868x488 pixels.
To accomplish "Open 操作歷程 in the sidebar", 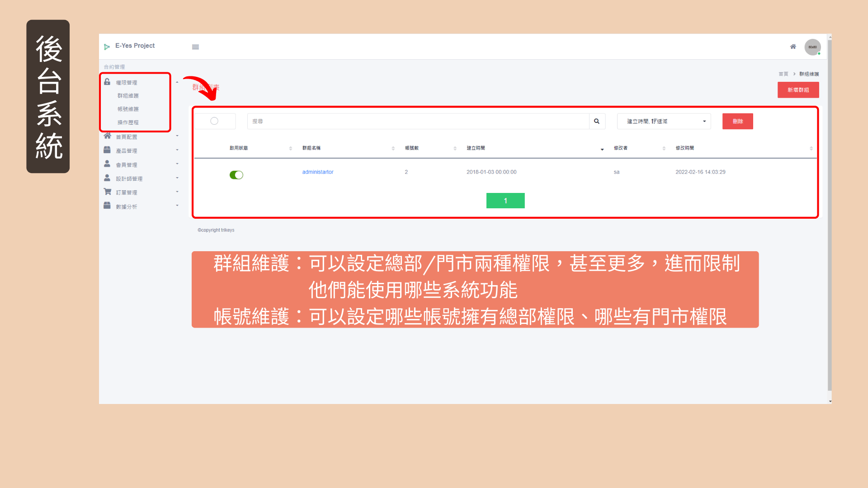I will (x=128, y=122).
